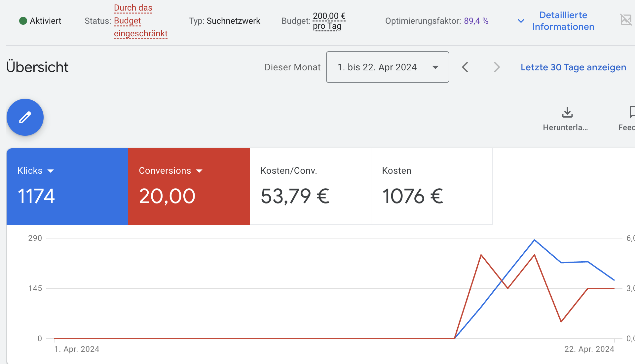Expand campaign details via the Optimierungsfaktor chevron
Screen dimensions: 635x364
click(521, 21)
